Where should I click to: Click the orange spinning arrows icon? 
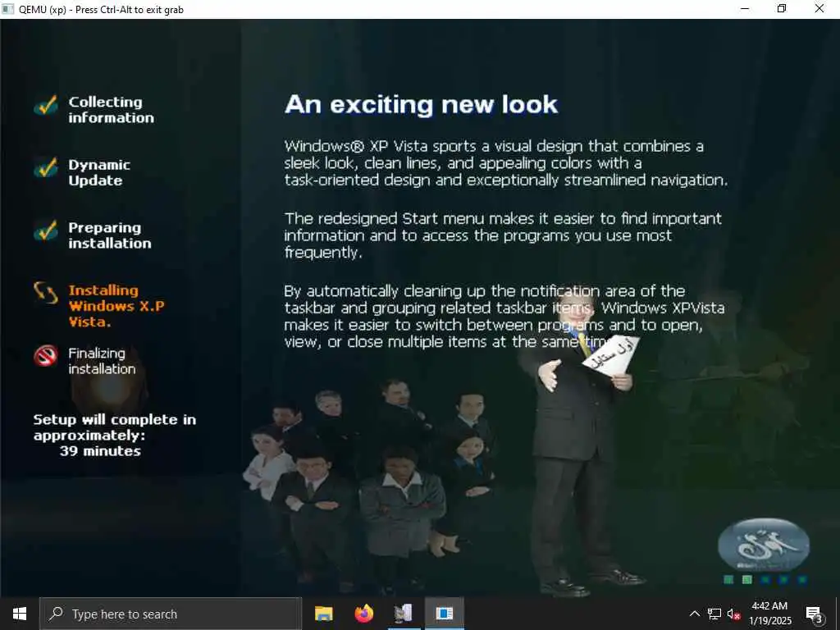coord(46,293)
